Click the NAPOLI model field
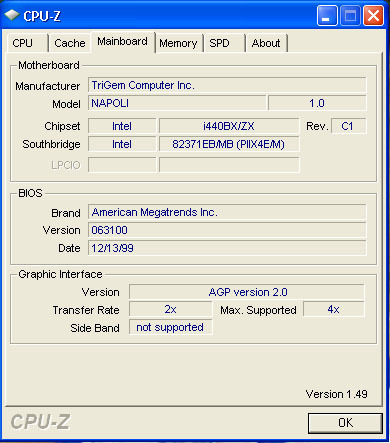The image size is (390, 443). 177,103
